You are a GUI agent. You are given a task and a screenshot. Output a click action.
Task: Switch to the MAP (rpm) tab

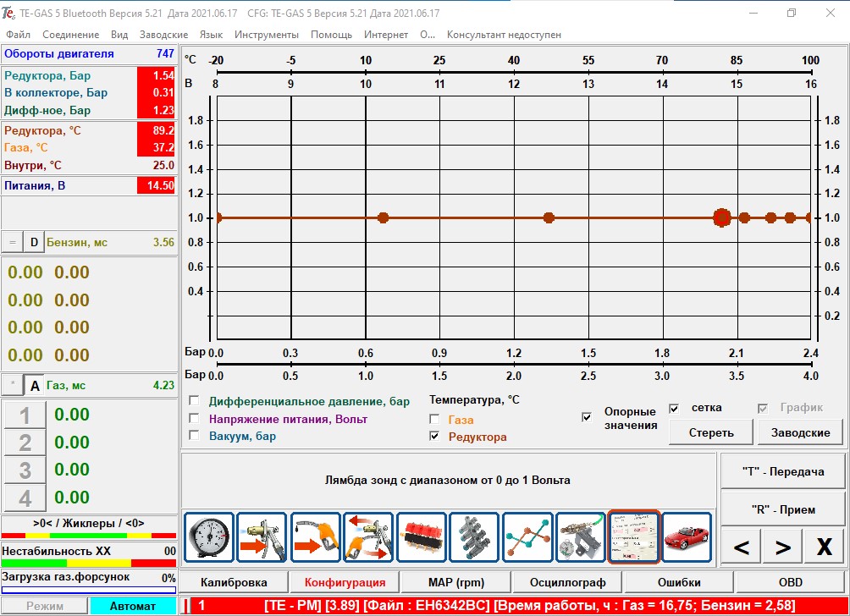455,582
